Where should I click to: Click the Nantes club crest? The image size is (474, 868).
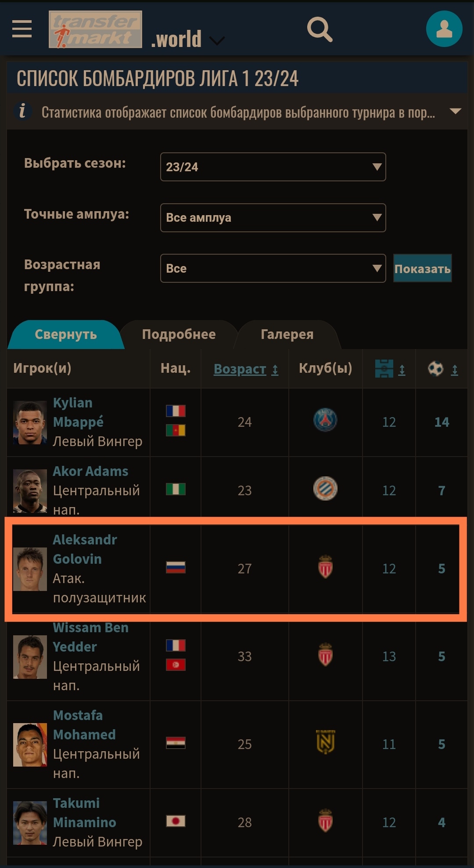click(x=325, y=742)
